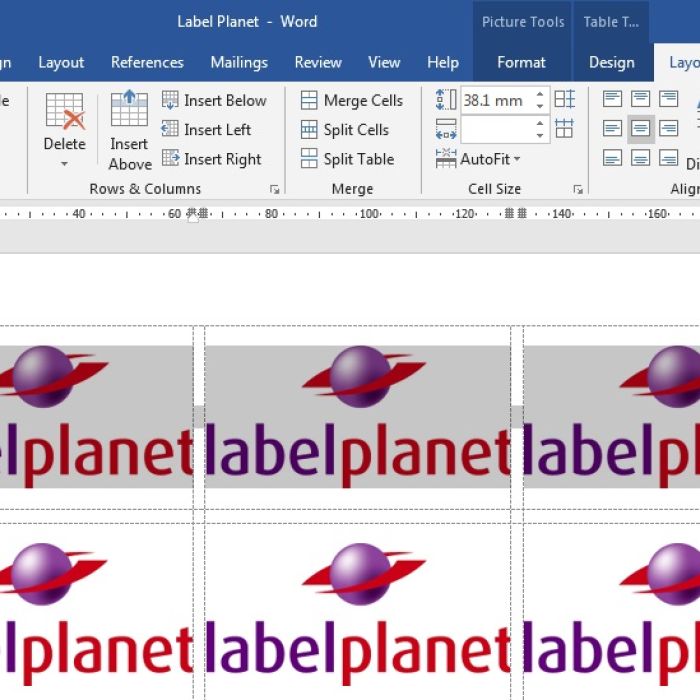
Task: Select Align Bottom Right
Action: pyautogui.click(x=668, y=158)
